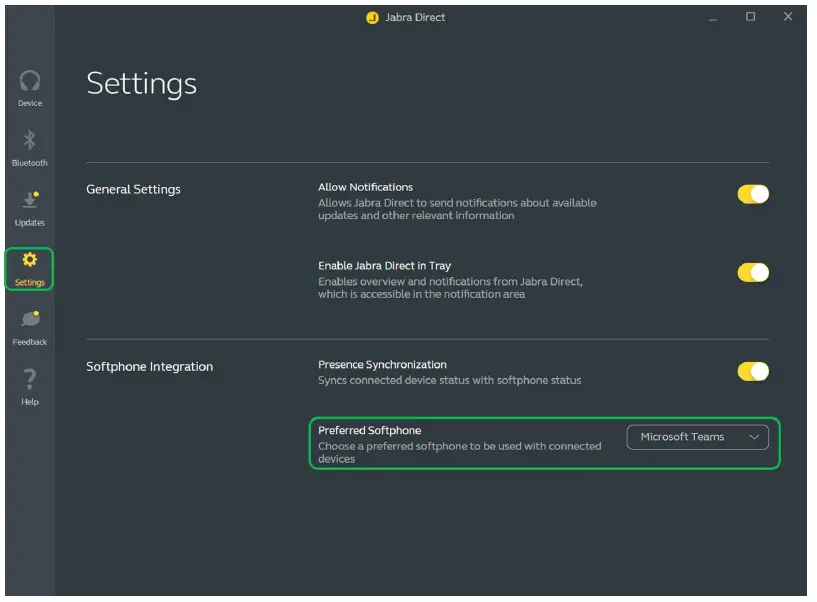
Task: Click the chevron arrow in softphone dropdown
Action: click(754, 437)
